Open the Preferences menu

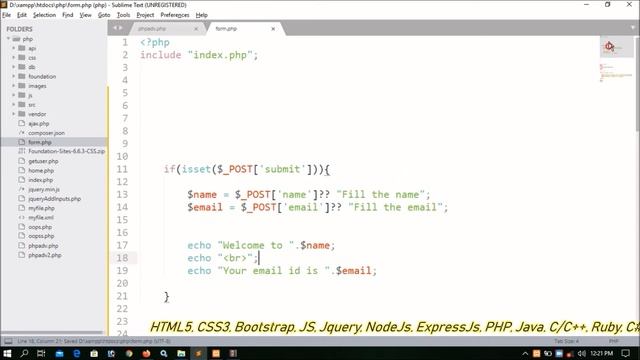pos(175,15)
